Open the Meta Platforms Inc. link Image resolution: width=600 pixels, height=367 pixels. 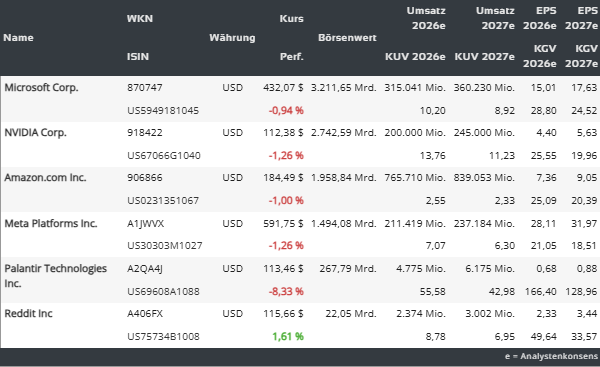tap(51, 223)
